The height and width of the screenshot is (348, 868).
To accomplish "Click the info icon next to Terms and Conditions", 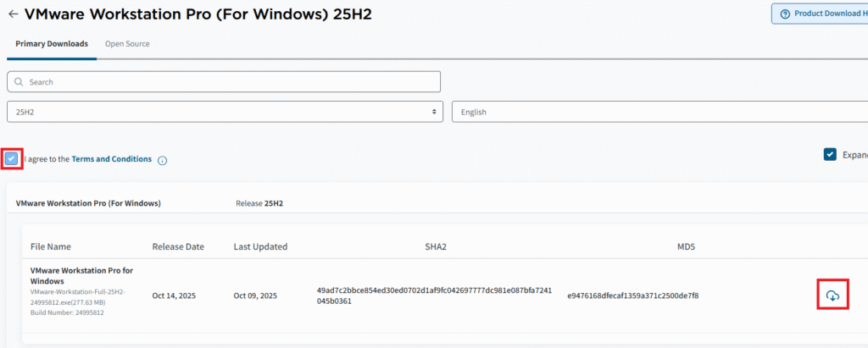I will [x=162, y=160].
